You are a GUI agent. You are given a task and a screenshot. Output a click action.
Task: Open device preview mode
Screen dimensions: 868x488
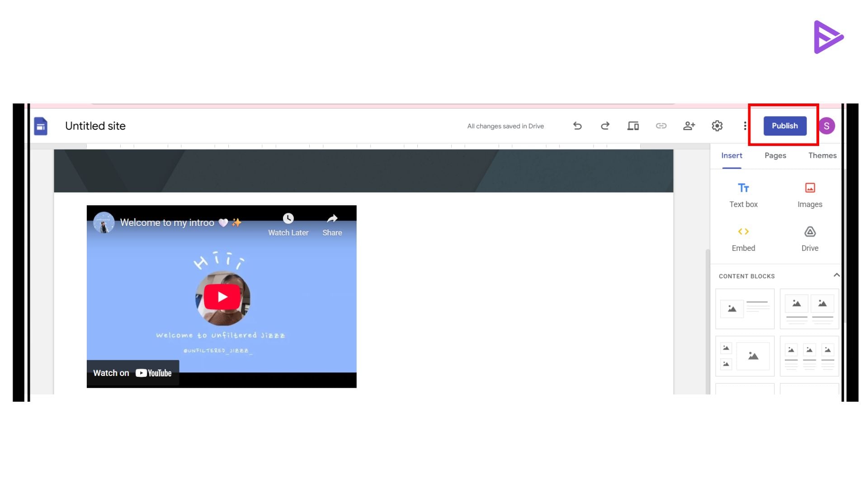pyautogui.click(x=633, y=126)
